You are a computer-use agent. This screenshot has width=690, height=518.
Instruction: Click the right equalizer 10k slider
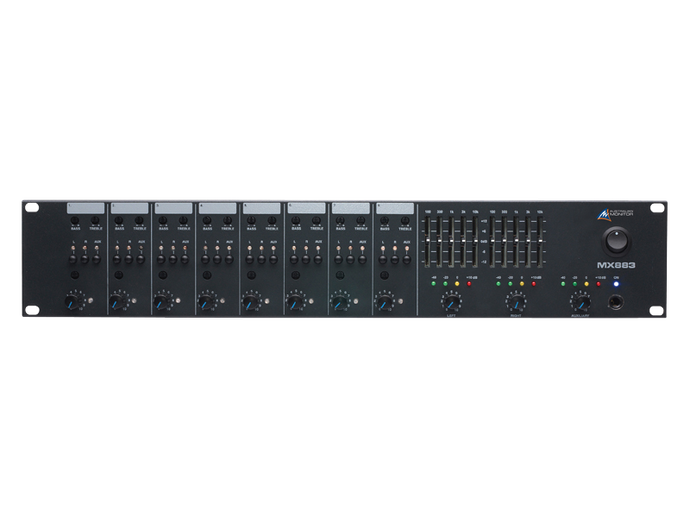(540, 242)
